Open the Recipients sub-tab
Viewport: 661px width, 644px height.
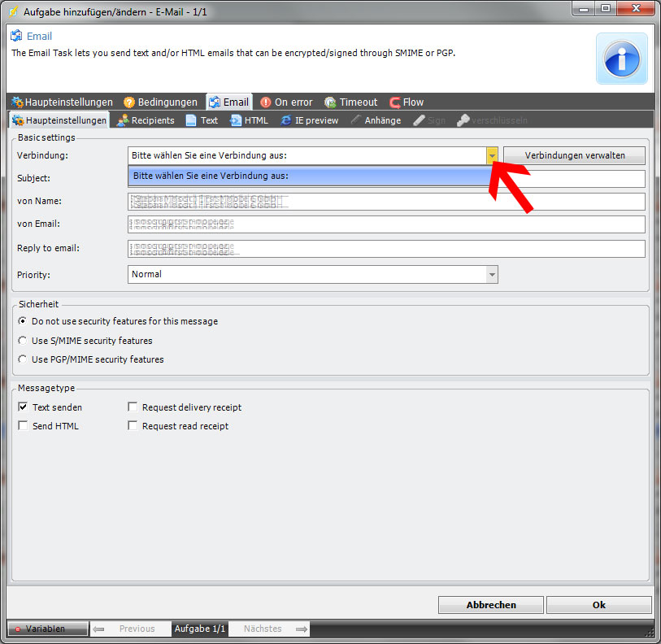click(146, 120)
